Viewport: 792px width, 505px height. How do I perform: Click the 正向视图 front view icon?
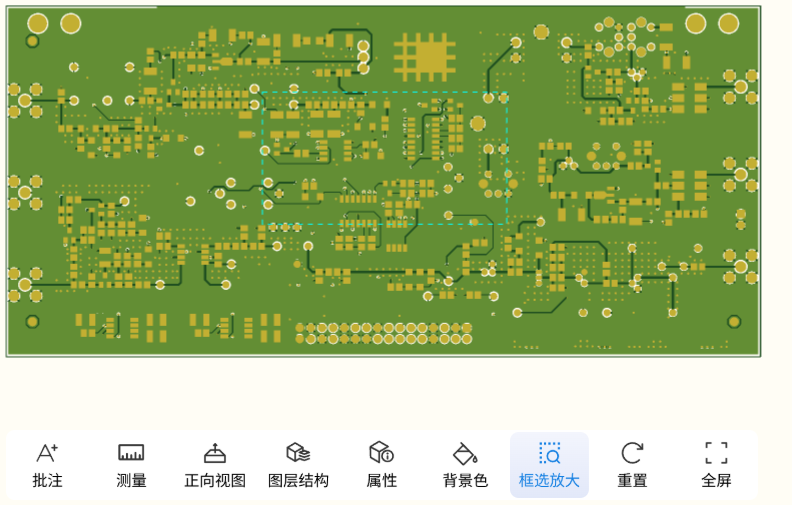(215, 453)
